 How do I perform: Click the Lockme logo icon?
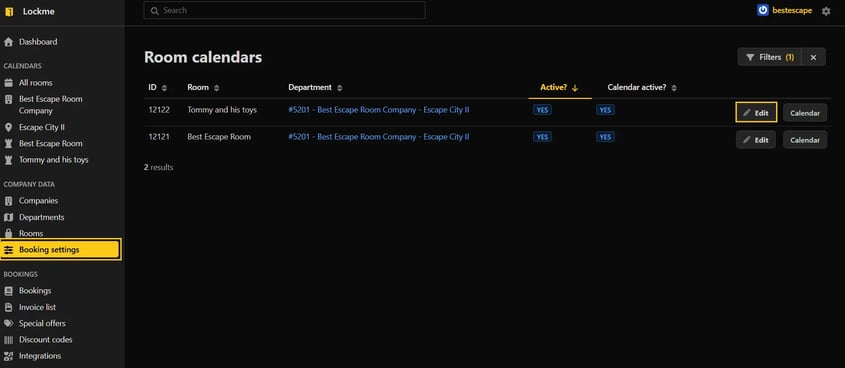[9, 12]
